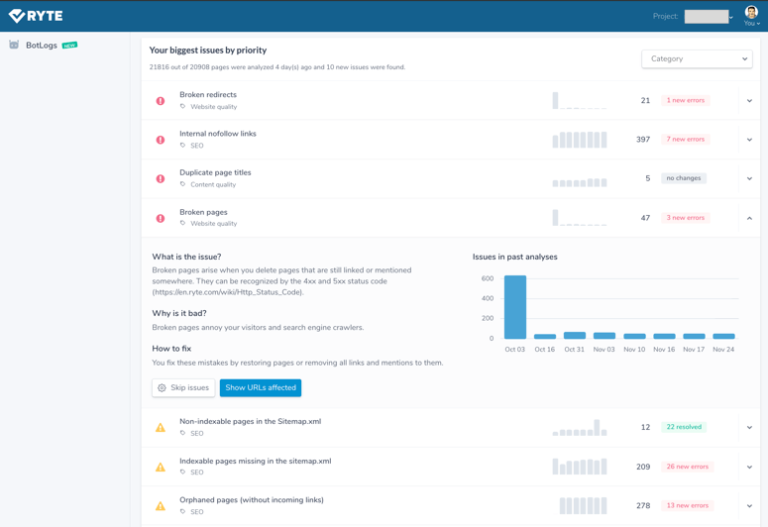Viewport: 768px width, 527px height.
Task: Expand the Broken redirects row chevron
Action: [749, 100]
